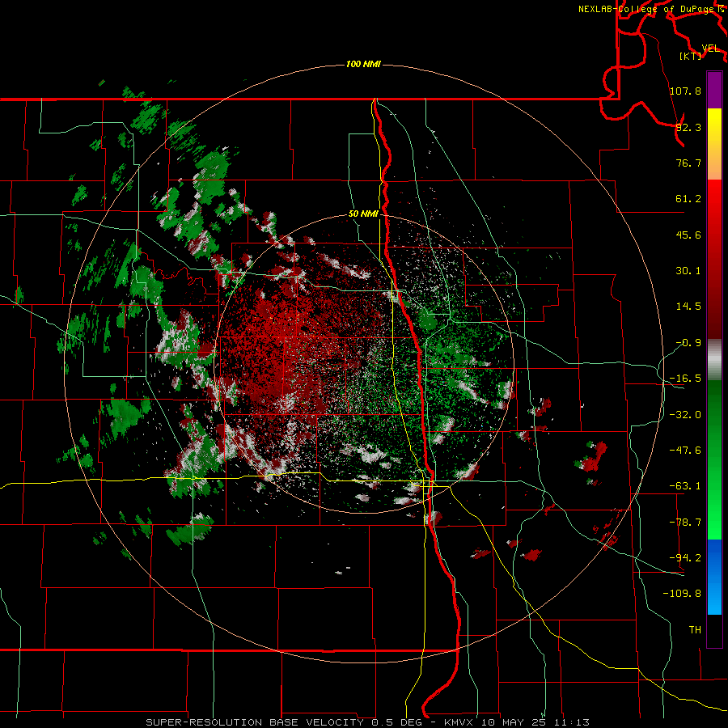Pick the purple segment of color bar

pos(714,90)
